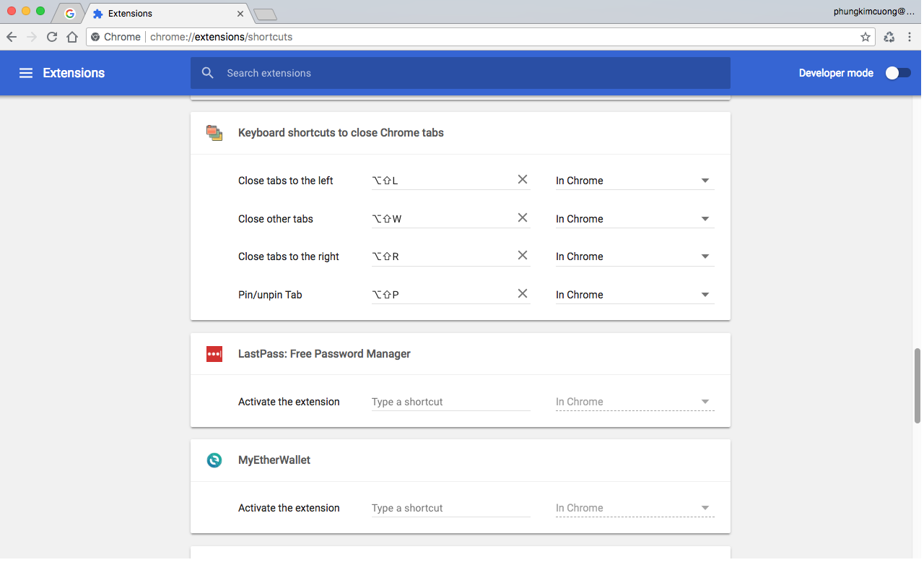The height and width of the screenshot is (578, 924).
Task: Open a new tab with the new tab button
Action: (x=266, y=14)
